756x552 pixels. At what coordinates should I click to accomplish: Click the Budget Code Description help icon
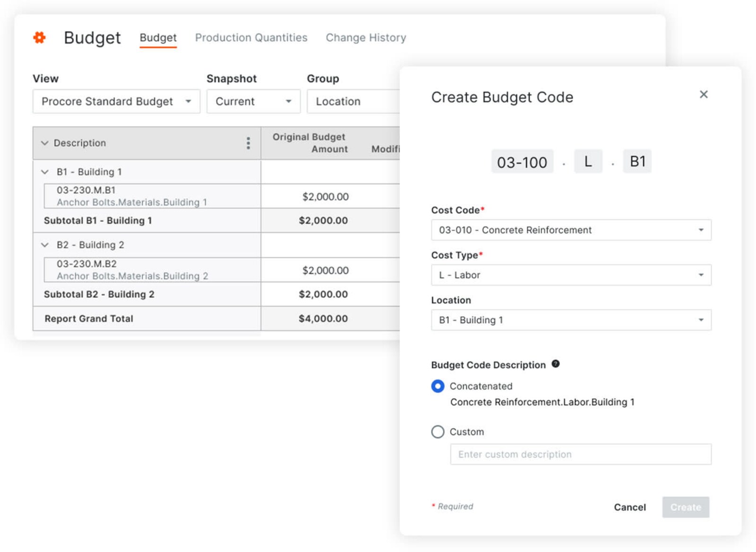556,364
